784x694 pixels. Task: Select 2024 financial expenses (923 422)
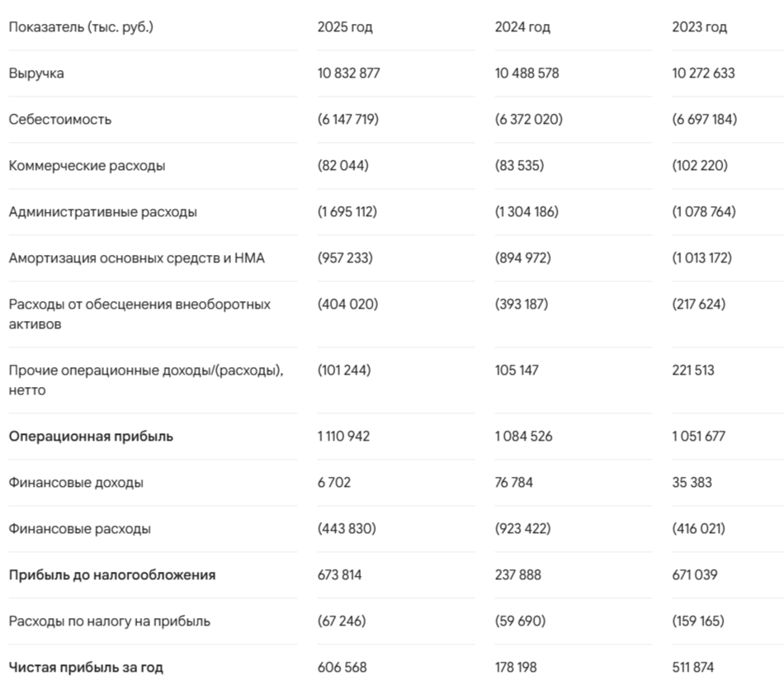522,528
